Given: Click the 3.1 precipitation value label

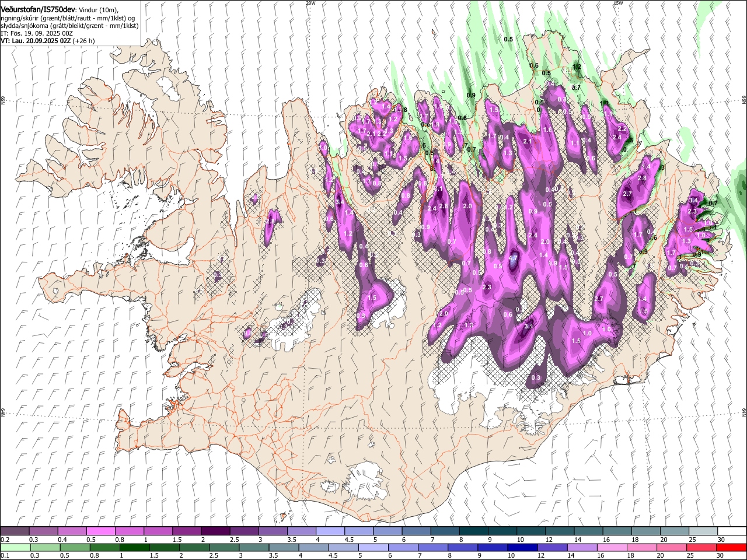Looking at the screenshot, I should [x=529, y=327].
